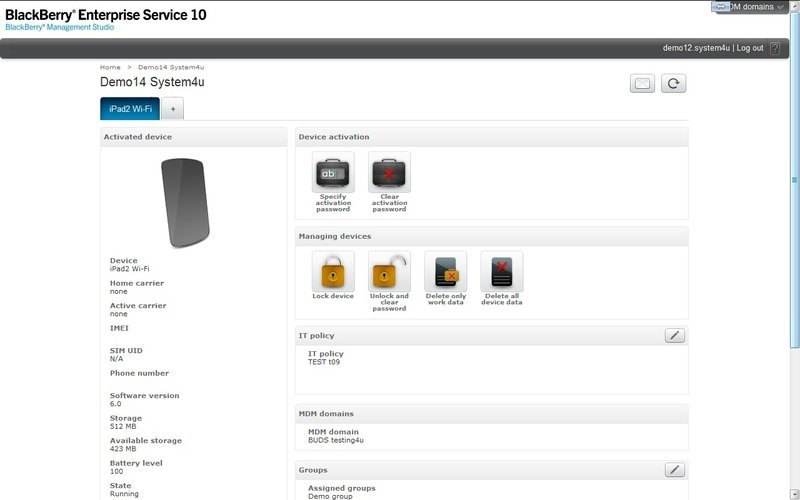This screenshot has height=500, width=800.
Task: Select the iPad2 Wi-Fi device tab
Action: click(129, 108)
